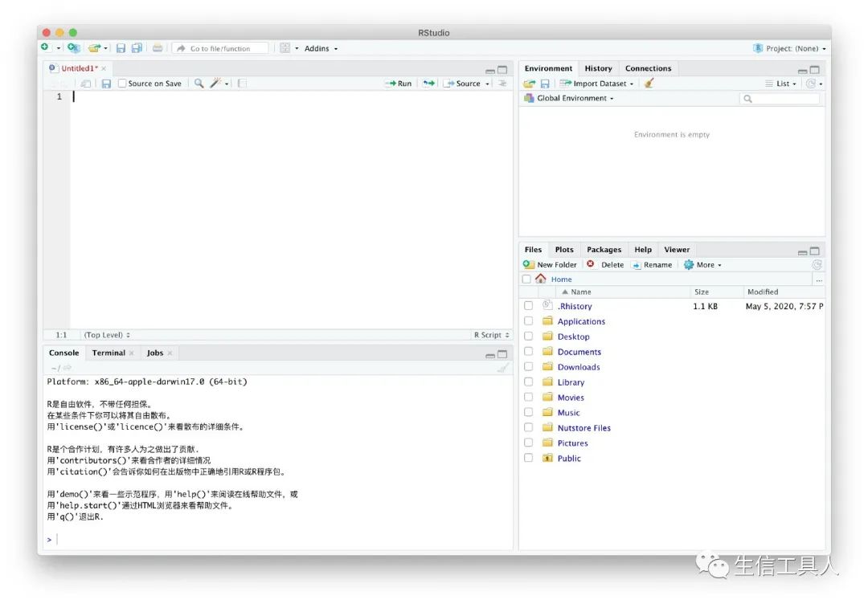The image size is (868, 604).
Task: Open the (Top Level) scope selector
Action: (x=107, y=335)
